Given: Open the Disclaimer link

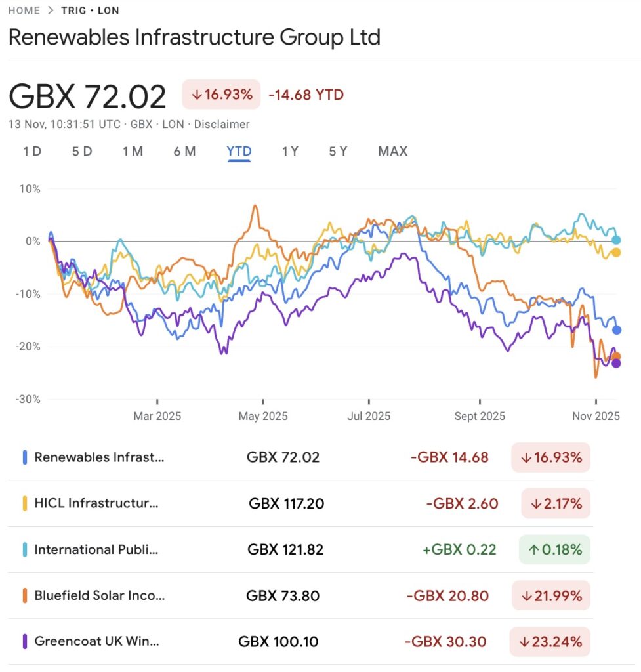Looking at the screenshot, I should (x=223, y=124).
